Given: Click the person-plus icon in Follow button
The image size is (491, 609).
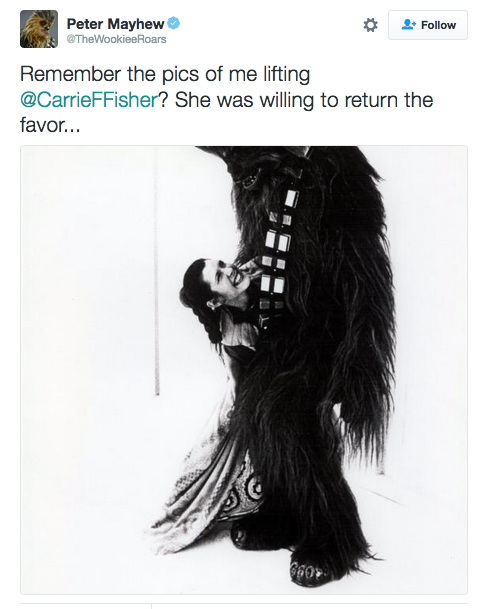Looking at the screenshot, I should pyautogui.click(x=409, y=24).
